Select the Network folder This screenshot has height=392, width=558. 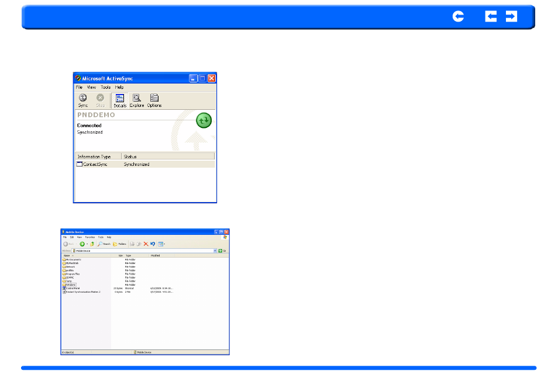(69, 266)
